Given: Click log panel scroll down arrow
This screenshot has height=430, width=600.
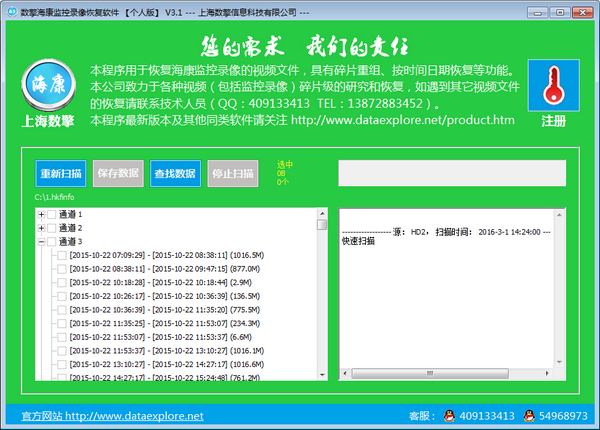Looking at the screenshot, I should pyautogui.click(x=559, y=362).
